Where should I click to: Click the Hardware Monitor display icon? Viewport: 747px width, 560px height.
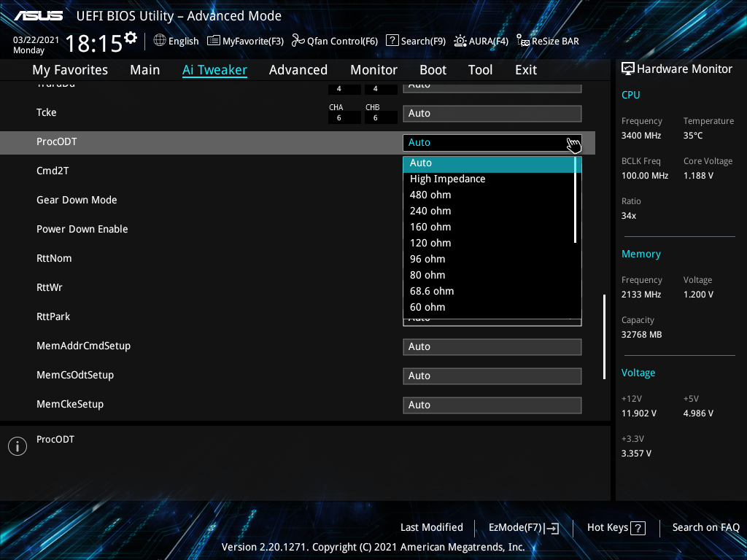tap(628, 69)
